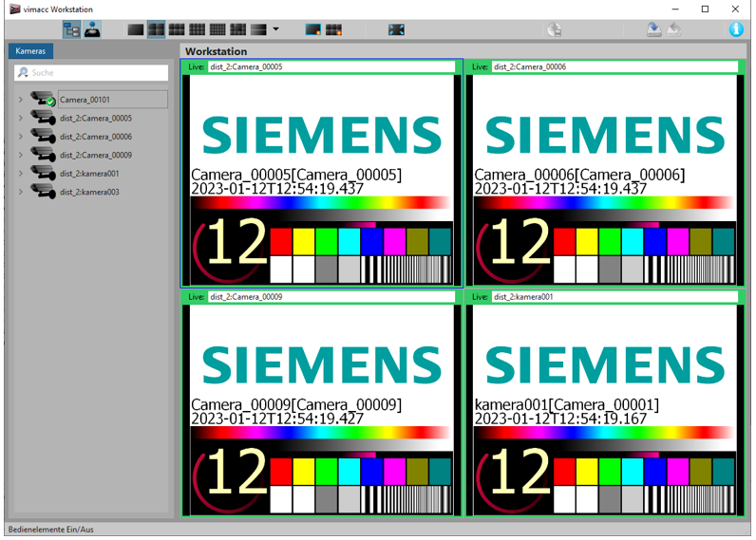Select dist_2:Camera_00006 in the camera tree
The height and width of the screenshot is (540, 756).
point(96,137)
